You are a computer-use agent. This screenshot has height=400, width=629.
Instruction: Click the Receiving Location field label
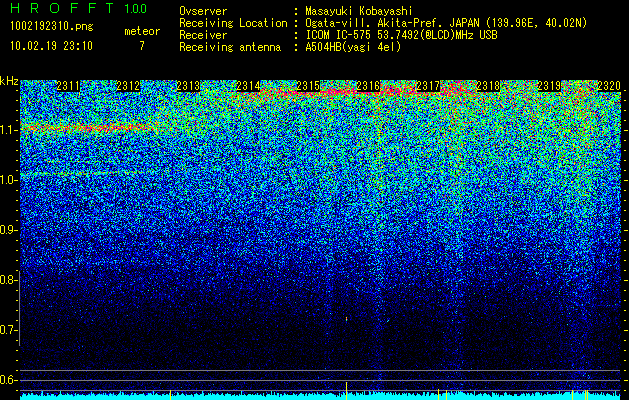pyautogui.click(x=233, y=23)
